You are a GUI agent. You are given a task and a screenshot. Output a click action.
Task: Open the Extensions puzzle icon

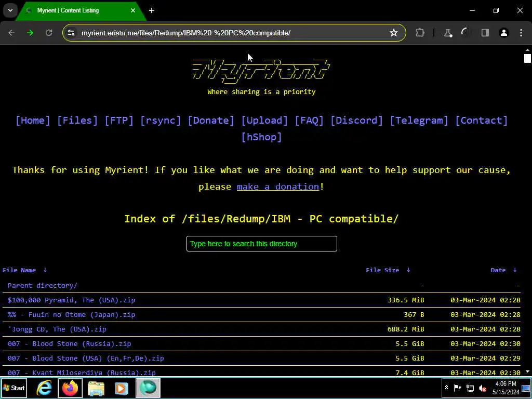pos(420,33)
